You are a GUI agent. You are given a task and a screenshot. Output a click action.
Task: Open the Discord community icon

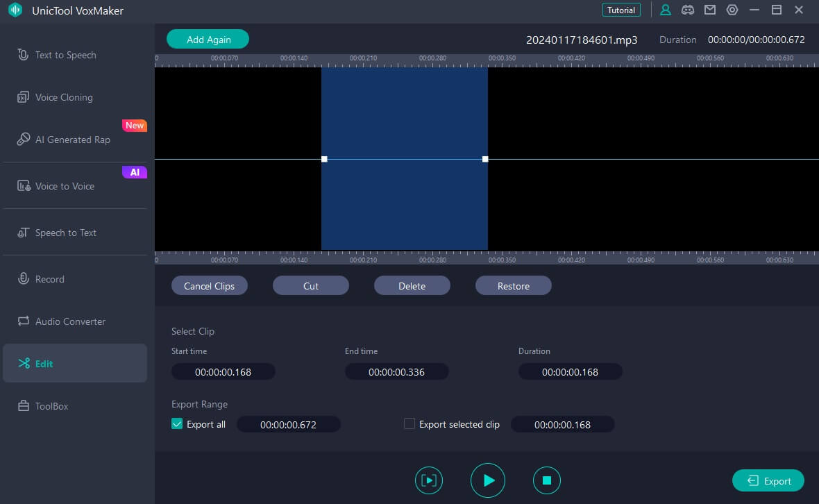(687, 10)
